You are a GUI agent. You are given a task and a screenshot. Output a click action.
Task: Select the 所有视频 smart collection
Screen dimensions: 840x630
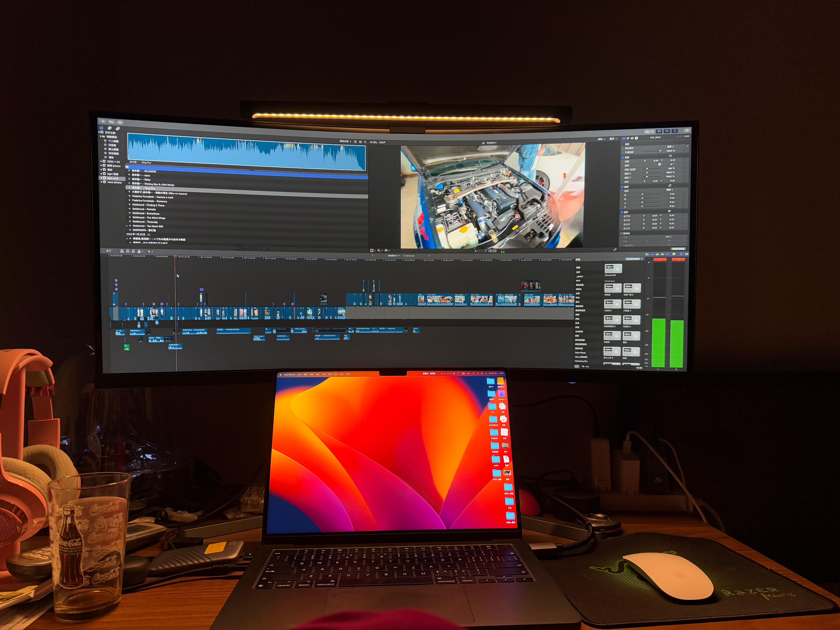[114, 153]
